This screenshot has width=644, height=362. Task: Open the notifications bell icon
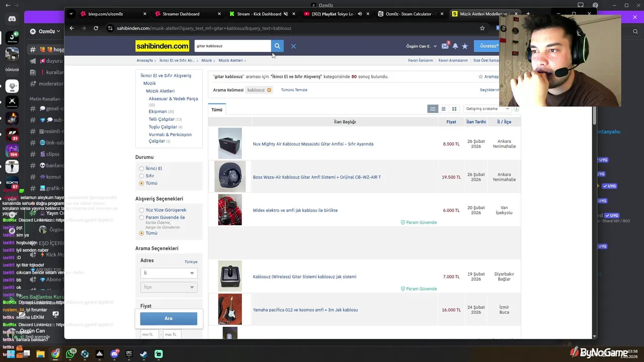point(455,46)
